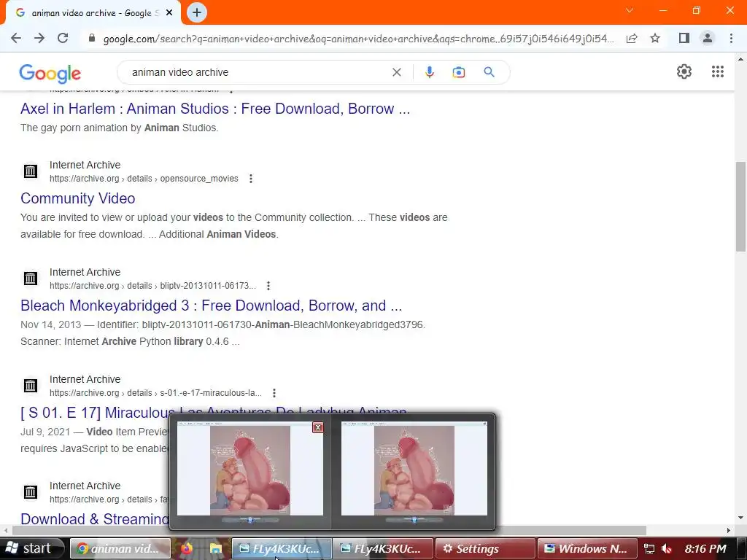Click the network icon in system tray
Viewport: 747px width, 560px height.
point(649,548)
